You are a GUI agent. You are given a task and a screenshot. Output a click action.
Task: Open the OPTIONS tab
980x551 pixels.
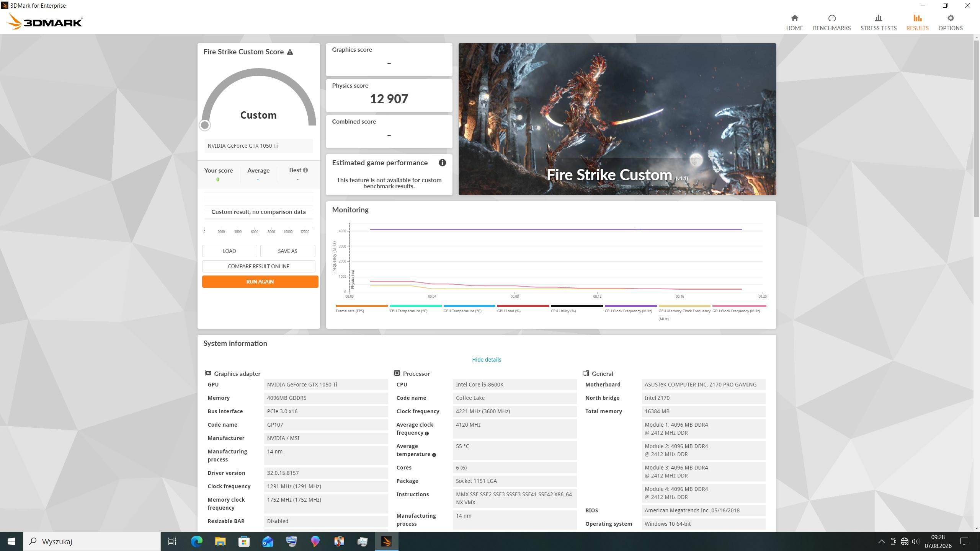(x=950, y=23)
